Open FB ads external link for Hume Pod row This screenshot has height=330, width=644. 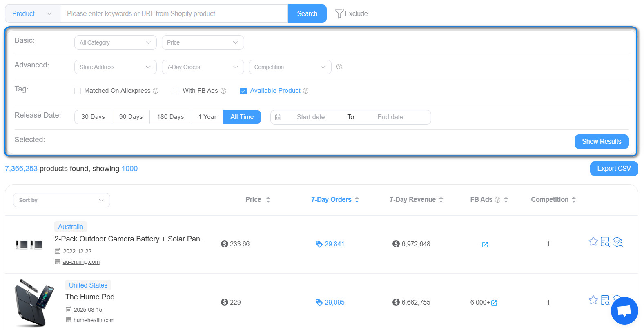click(x=494, y=303)
